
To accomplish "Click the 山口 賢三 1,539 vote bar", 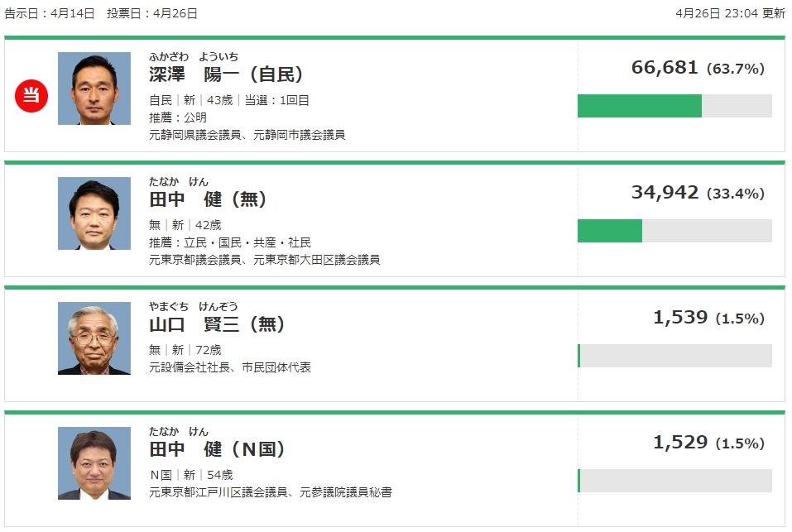I will 674,355.
